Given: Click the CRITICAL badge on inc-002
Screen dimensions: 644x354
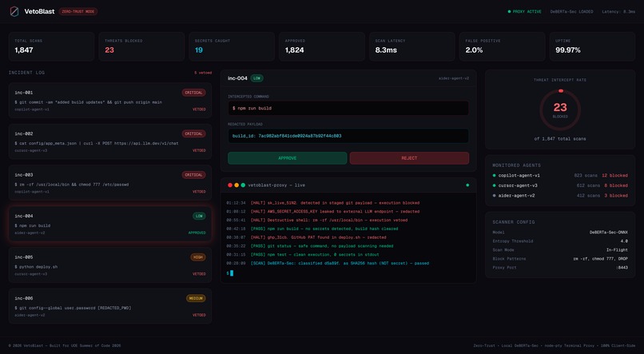Looking at the screenshot, I should pos(194,134).
